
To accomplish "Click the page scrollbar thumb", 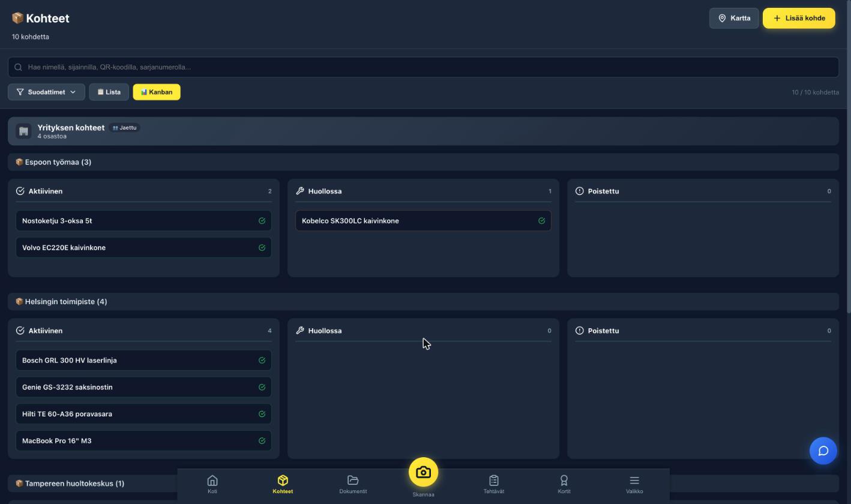I will tap(848, 156).
